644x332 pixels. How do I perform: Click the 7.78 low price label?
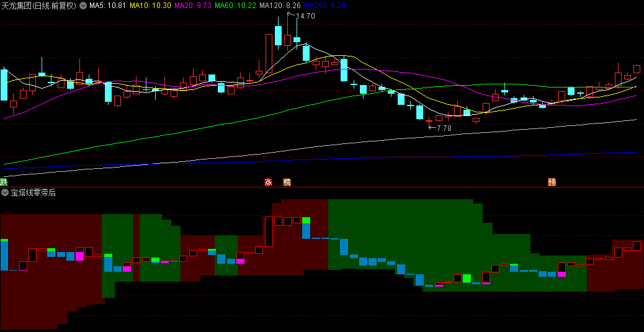pyautogui.click(x=444, y=128)
